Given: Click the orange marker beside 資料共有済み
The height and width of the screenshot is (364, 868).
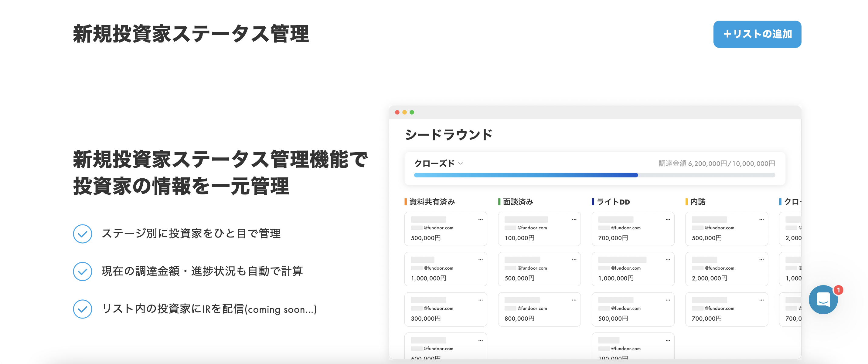Looking at the screenshot, I should (405, 202).
